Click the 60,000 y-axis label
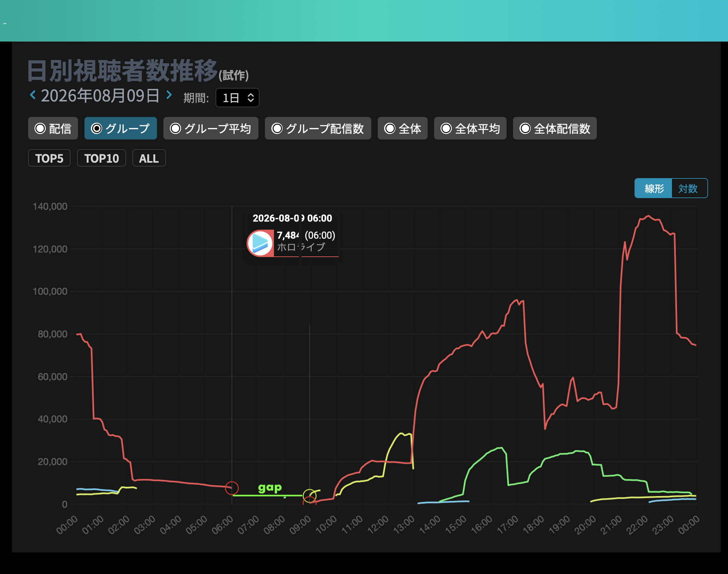The width and height of the screenshot is (728, 574). click(53, 377)
